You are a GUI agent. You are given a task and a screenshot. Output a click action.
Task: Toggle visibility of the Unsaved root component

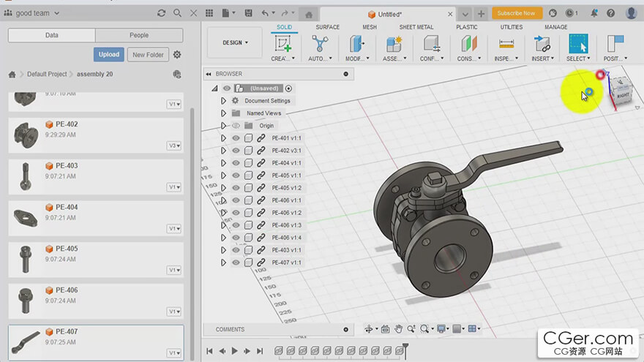pyautogui.click(x=227, y=88)
